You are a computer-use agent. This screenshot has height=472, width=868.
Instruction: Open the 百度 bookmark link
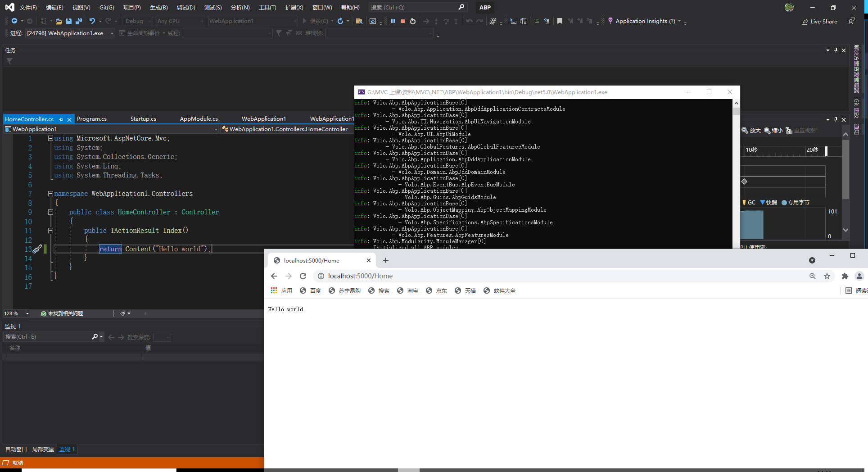(311, 291)
